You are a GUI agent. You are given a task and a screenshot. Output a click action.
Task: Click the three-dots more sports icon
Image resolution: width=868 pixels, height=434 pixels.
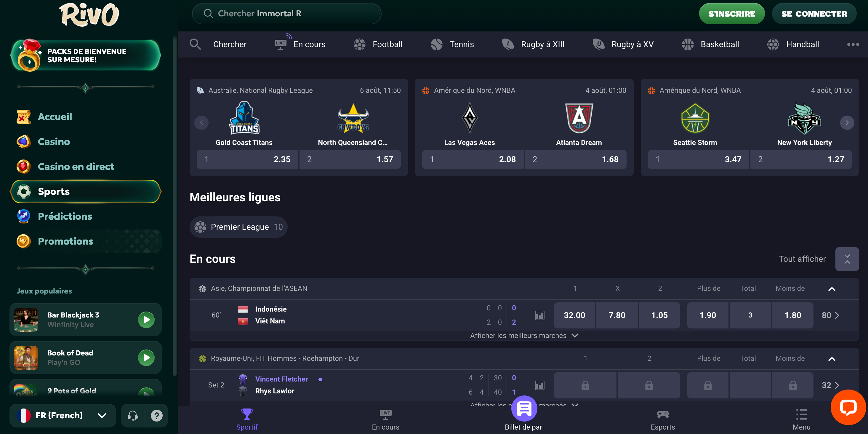[853, 44]
